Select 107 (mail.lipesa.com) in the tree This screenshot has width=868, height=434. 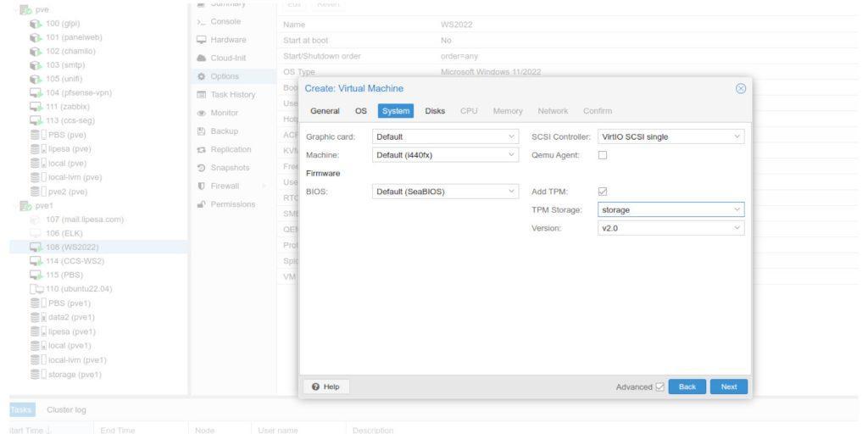98,220
